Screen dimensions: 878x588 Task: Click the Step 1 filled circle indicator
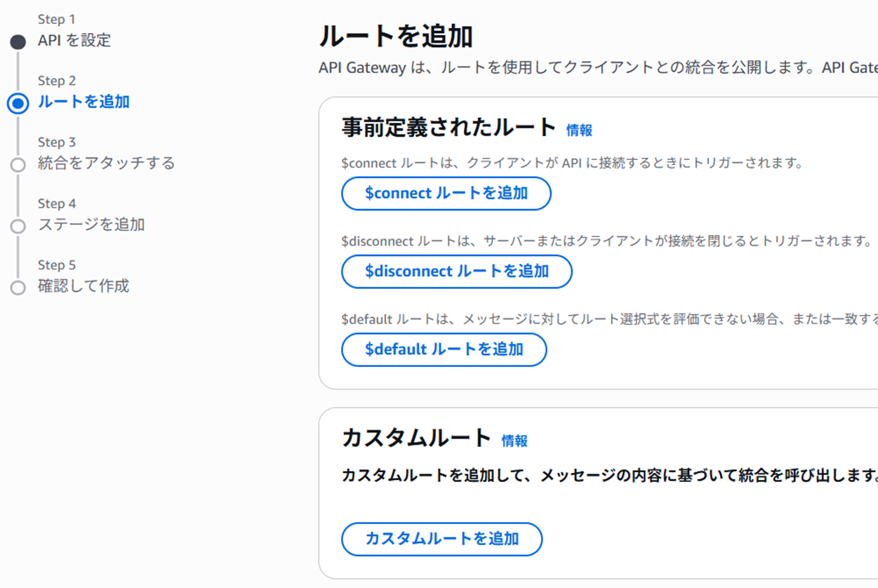(x=18, y=42)
